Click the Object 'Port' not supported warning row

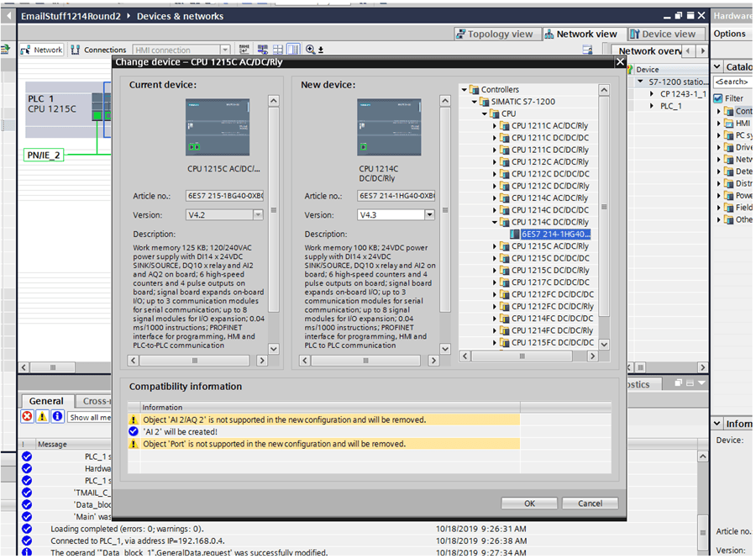pos(324,444)
